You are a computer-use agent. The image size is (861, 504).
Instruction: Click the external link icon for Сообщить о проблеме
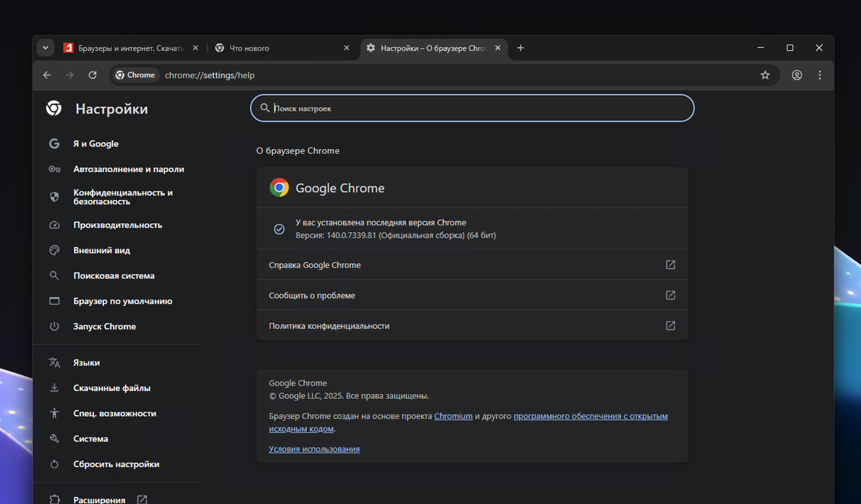[x=670, y=295]
